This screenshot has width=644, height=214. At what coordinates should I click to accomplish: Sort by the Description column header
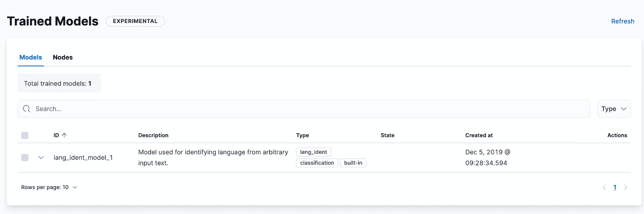153,135
